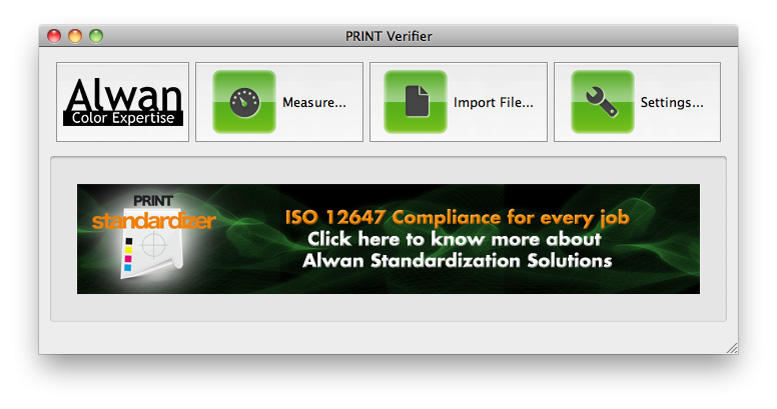
Task: Click the green document Import File icon
Action: (415, 102)
